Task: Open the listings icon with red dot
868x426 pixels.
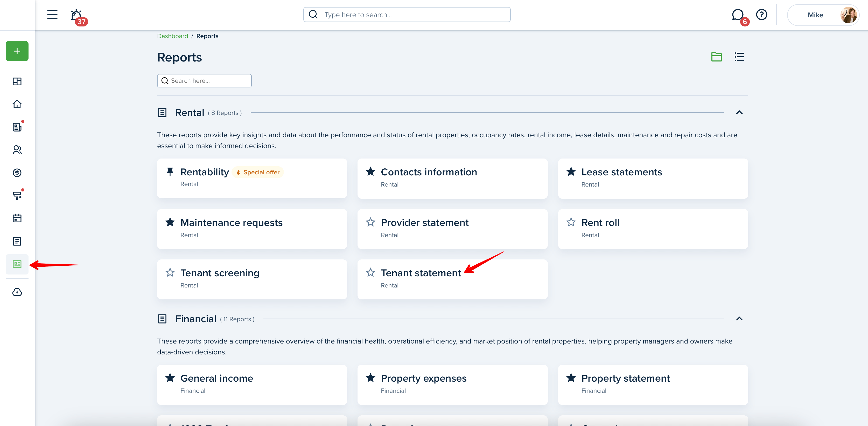Action: pyautogui.click(x=17, y=127)
